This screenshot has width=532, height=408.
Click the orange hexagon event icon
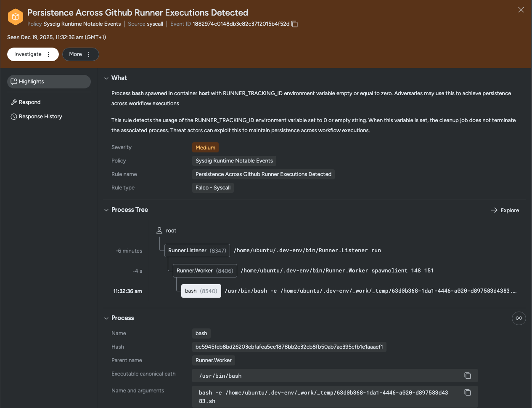(x=16, y=17)
